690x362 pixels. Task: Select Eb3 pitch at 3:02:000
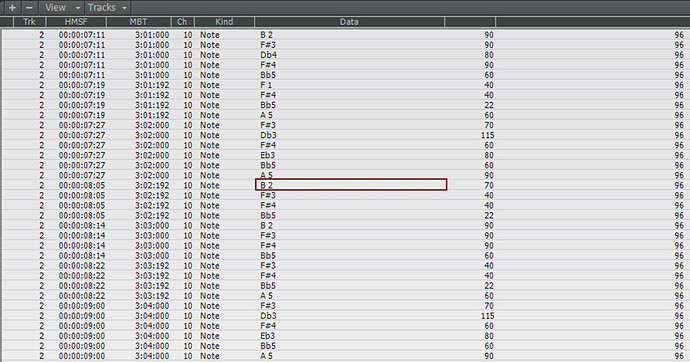268,155
